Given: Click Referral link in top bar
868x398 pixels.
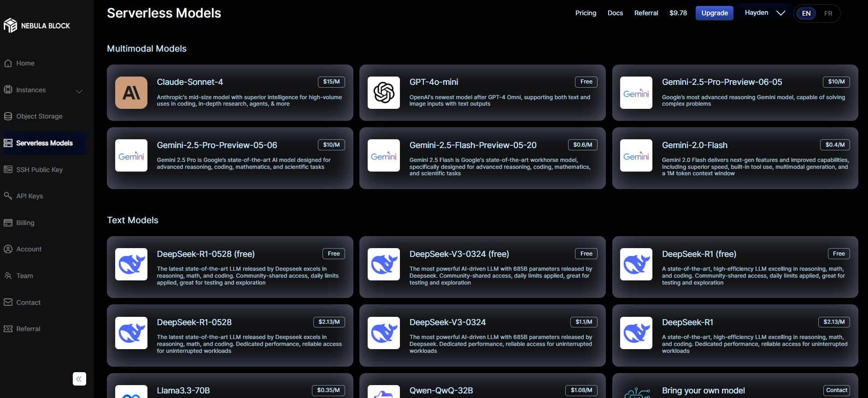Looking at the screenshot, I should [646, 13].
